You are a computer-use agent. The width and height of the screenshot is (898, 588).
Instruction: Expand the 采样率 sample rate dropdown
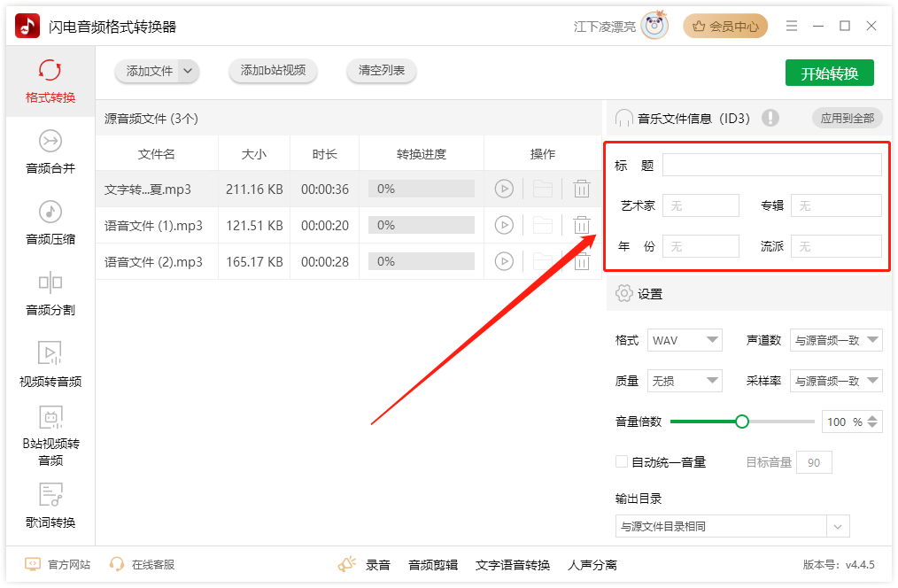click(x=836, y=381)
